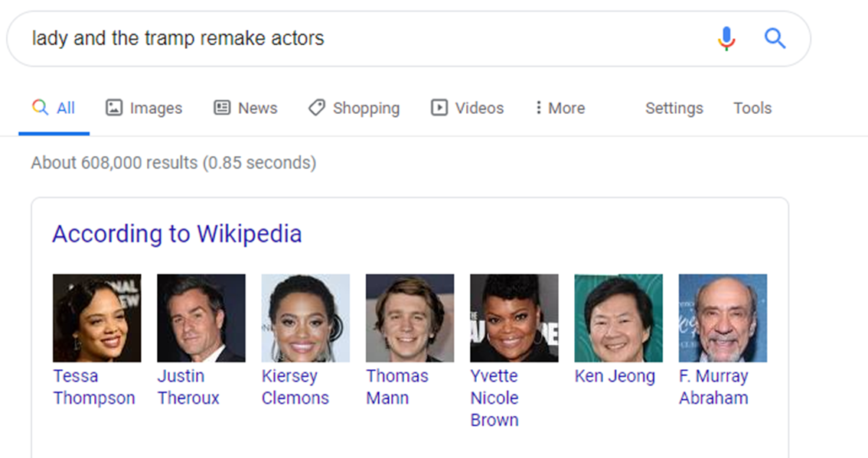This screenshot has width=868, height=458.
Task: Open the search Tools menu
Action: click(x=752, y=108)
